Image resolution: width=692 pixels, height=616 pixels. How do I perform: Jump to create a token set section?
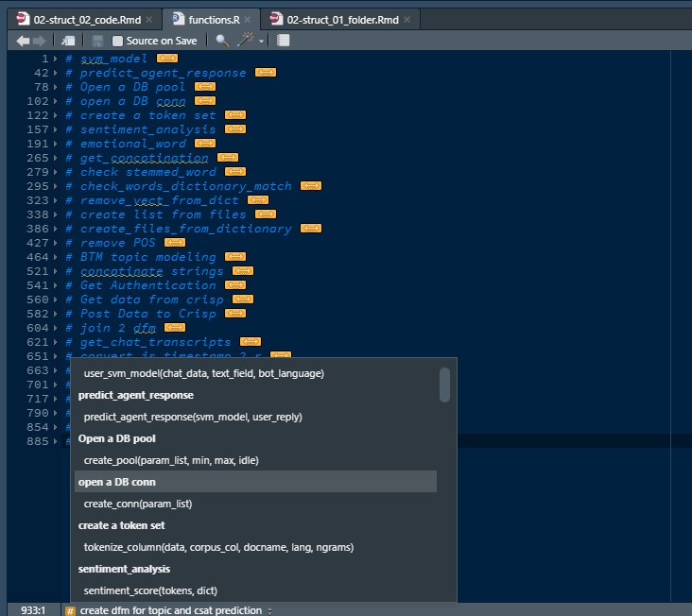121,525
